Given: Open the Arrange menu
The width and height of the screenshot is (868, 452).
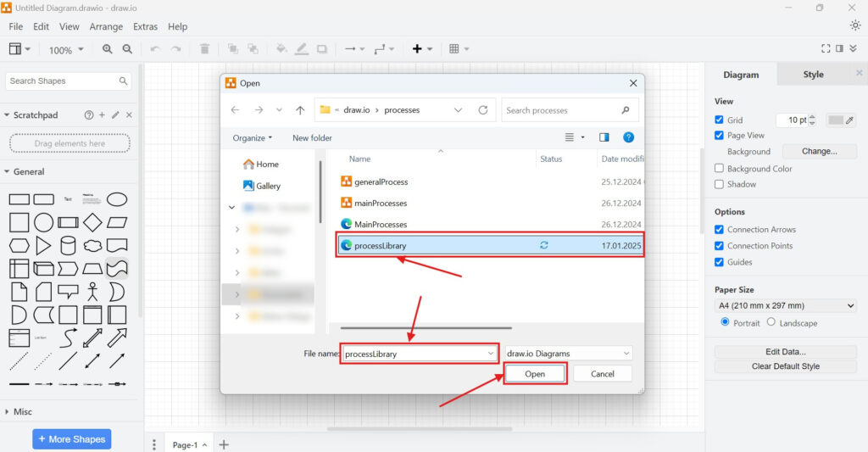Looking at the screenshot, I should coord(106,27).
